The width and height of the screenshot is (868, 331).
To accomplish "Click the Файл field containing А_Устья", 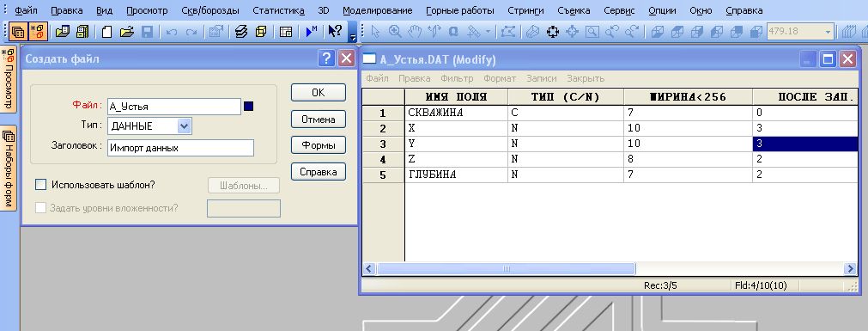I will [x=174, y=107].
